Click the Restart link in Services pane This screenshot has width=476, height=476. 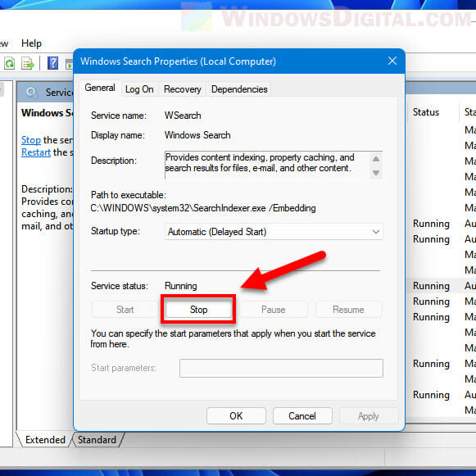pos(36,152)
